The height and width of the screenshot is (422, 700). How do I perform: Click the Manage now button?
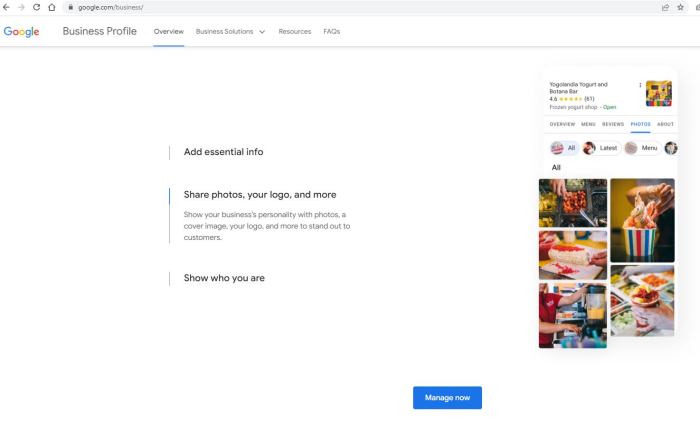coord(447,398)
